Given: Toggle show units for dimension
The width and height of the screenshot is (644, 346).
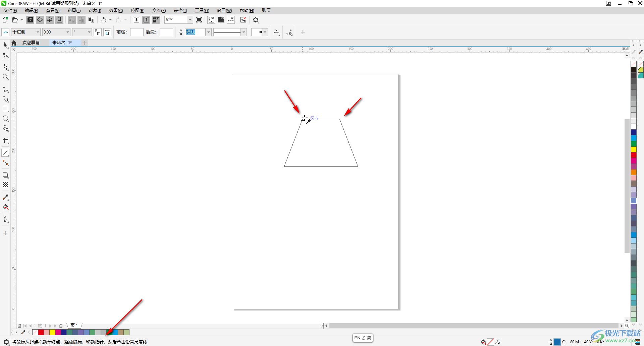Looking at the screenshot, I should coord(98,32).
